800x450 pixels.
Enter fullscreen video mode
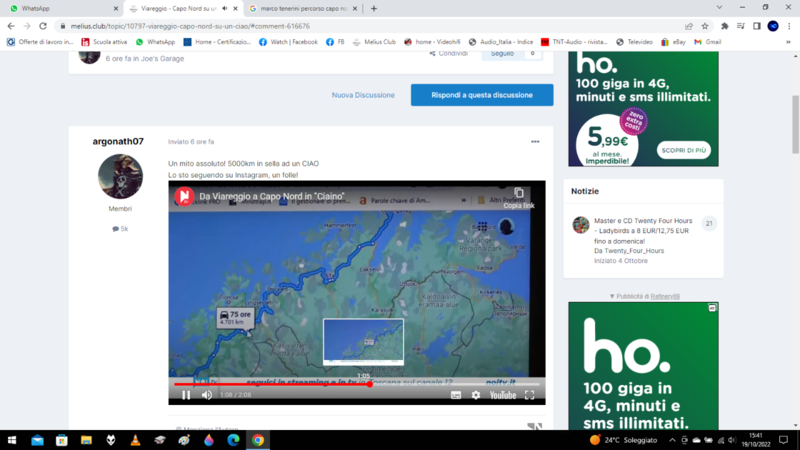tap(530, 395)
